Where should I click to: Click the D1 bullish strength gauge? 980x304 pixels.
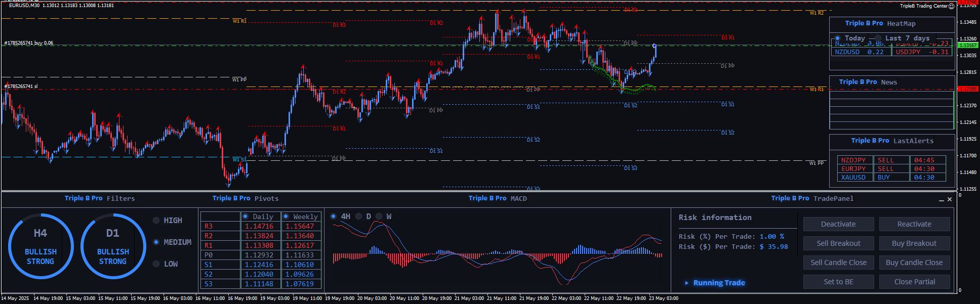pos(113,246)
